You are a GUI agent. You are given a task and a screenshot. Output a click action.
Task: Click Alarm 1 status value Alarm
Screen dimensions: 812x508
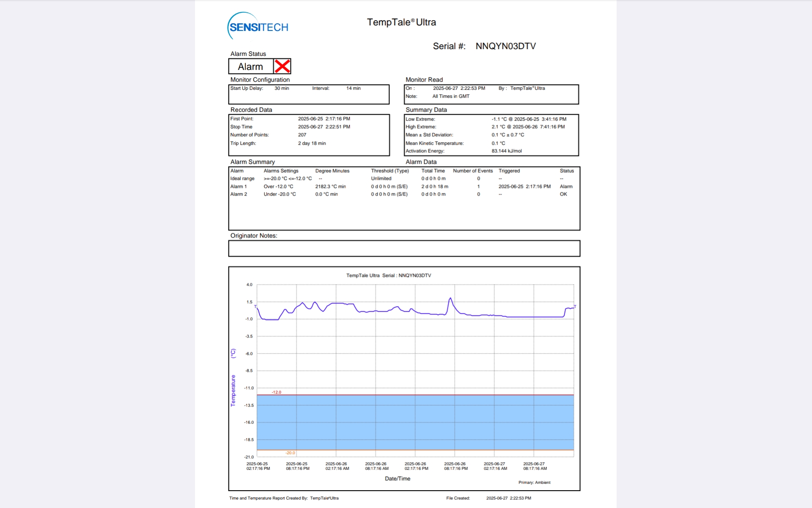566,186
